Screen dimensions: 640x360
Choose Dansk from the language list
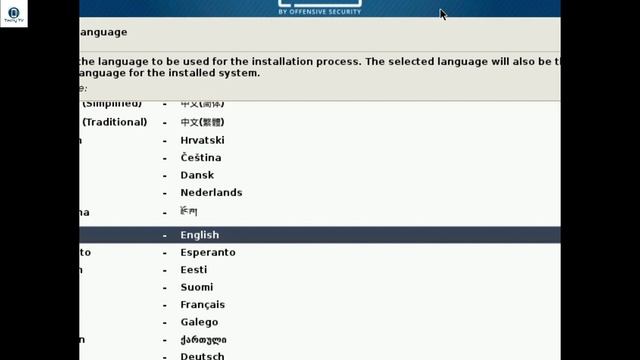[x=320, y=175]
